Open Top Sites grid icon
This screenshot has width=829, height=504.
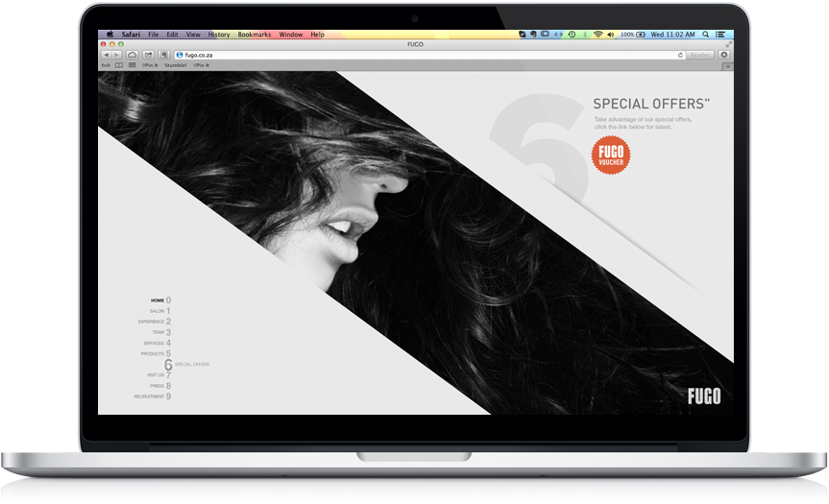(133, 65)
